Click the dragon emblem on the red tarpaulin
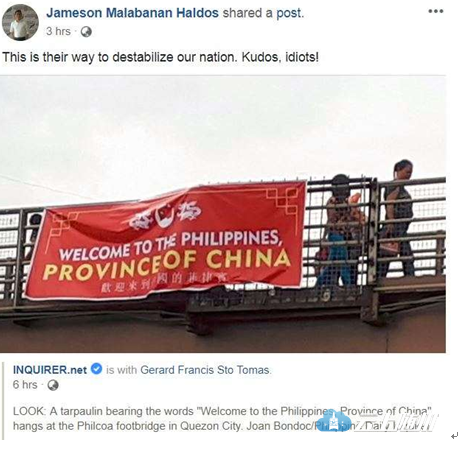The image size is (460, 452). [x=166, y=215]
